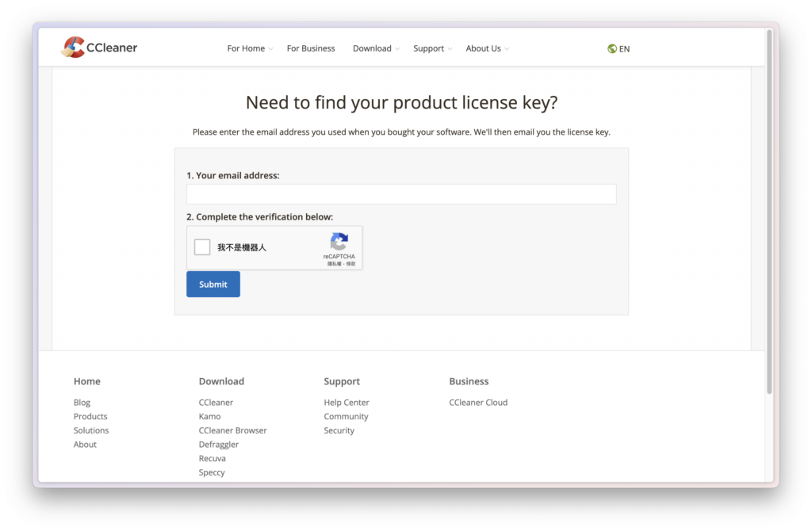Open the Solutions footer link
This screenshot has width=812, height=531.
[x=91, y=430]
